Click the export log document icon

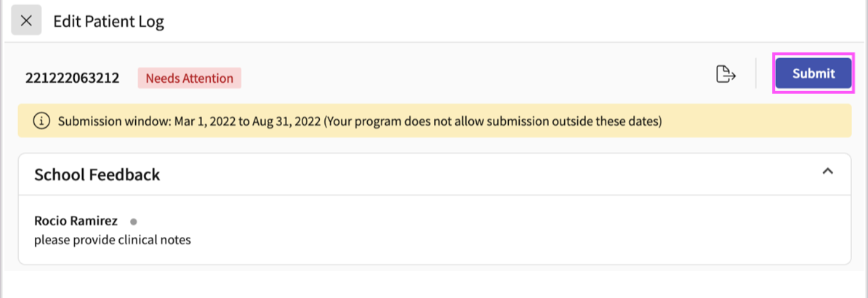(x=726, y=74)
